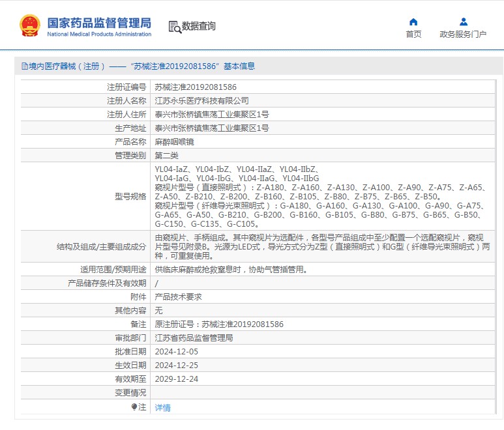Click the national emblem logo
The image size is (504, 430).
(30, 25)
